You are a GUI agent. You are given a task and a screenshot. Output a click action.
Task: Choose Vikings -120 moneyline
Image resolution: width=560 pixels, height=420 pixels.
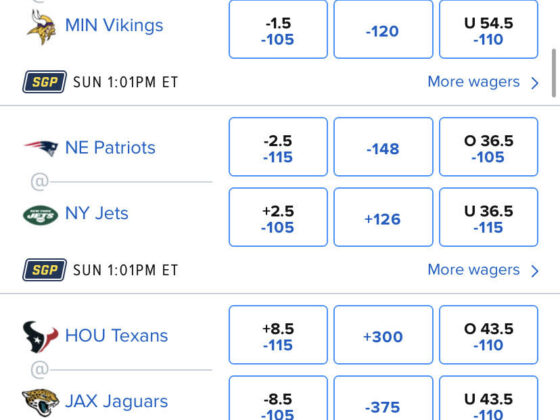[x=383, y=29]
